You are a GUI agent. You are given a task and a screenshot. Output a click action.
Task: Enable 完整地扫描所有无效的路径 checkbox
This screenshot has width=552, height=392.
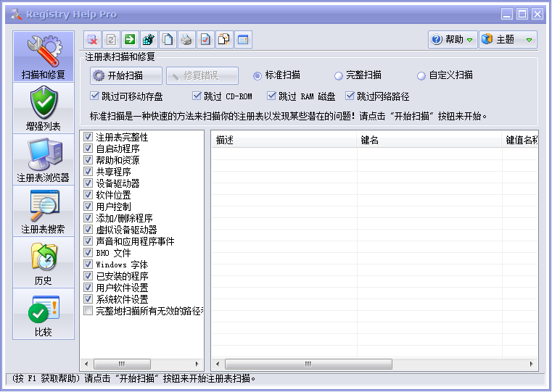[88, 311]
